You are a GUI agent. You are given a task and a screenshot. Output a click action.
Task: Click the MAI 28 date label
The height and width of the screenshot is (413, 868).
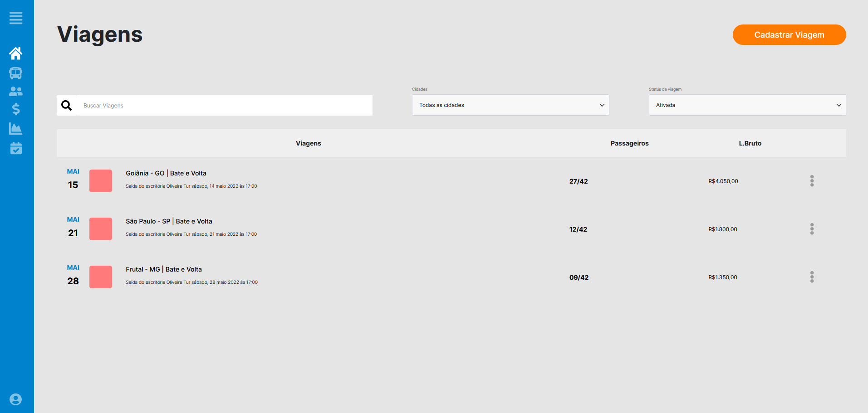tap(73, 275)
